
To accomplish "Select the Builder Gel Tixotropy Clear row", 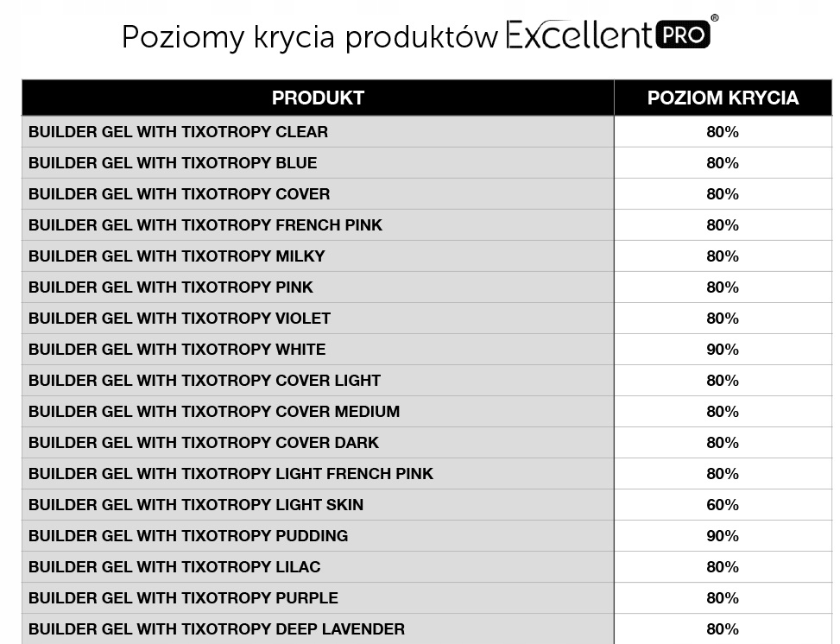I will [178, 132].
